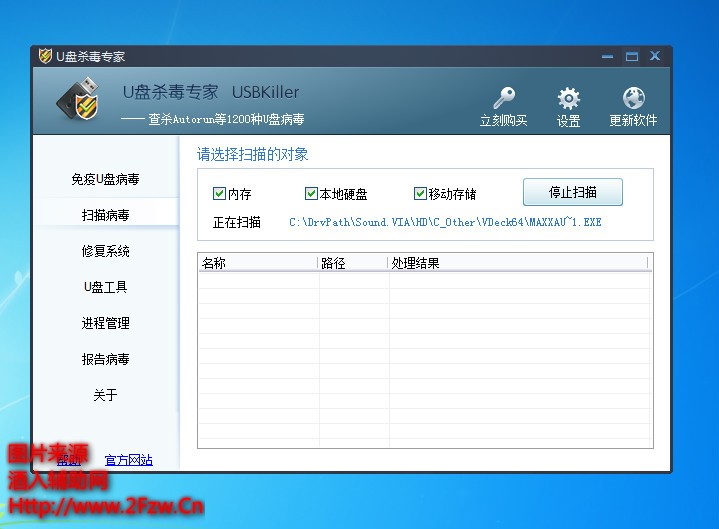Minimize the U盘杀毒专家 window
Image resolution: width=719 pixels, height=529 pixels.
click(x=608, y=56)
